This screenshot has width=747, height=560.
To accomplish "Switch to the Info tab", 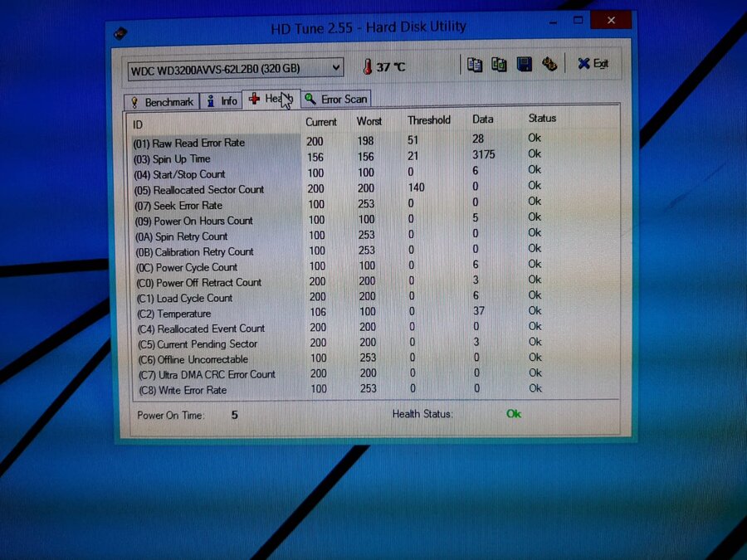I will coord(222,101).
